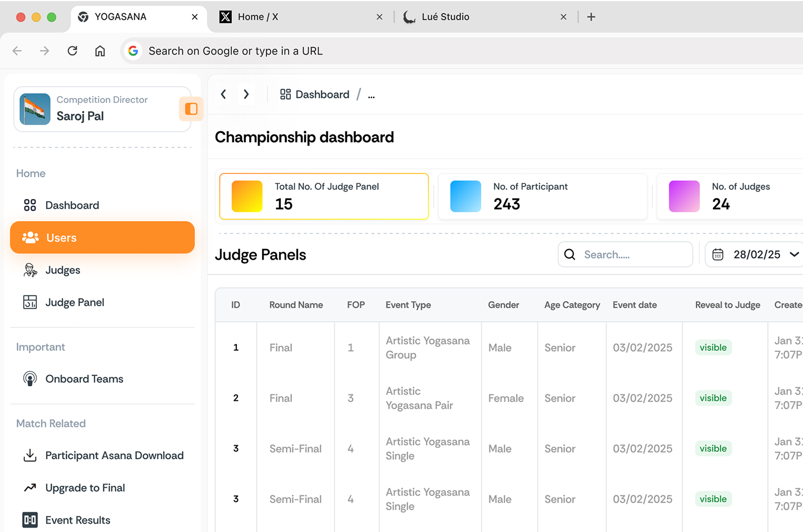
Task: Select Users in the sidebar
Action: pos(102,237)
